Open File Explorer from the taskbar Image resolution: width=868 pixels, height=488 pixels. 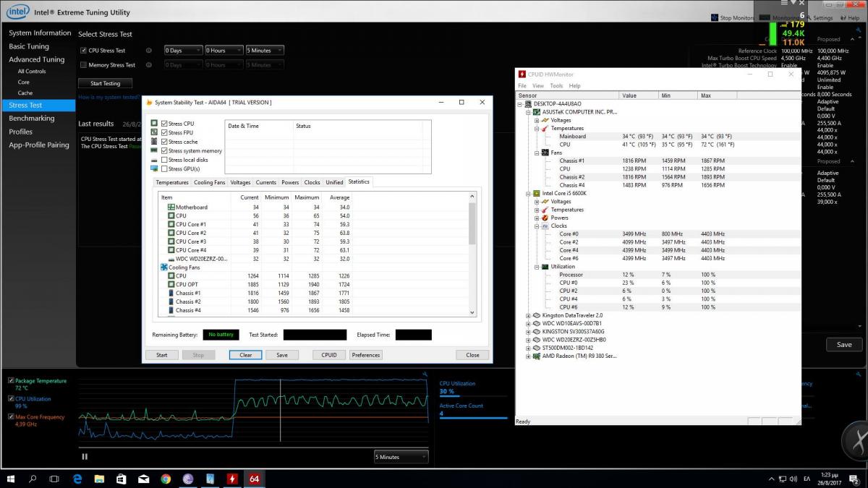tap(99, 479)
